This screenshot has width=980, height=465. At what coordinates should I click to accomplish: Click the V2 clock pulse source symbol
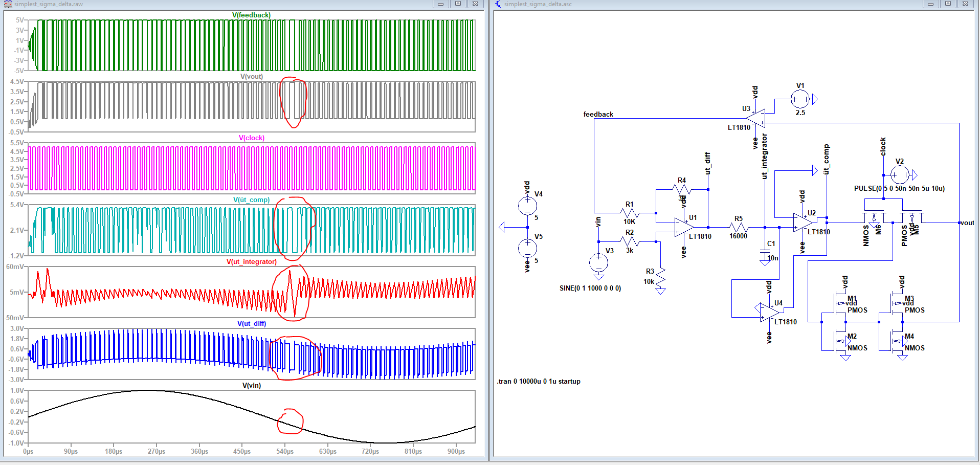(900, 175)
